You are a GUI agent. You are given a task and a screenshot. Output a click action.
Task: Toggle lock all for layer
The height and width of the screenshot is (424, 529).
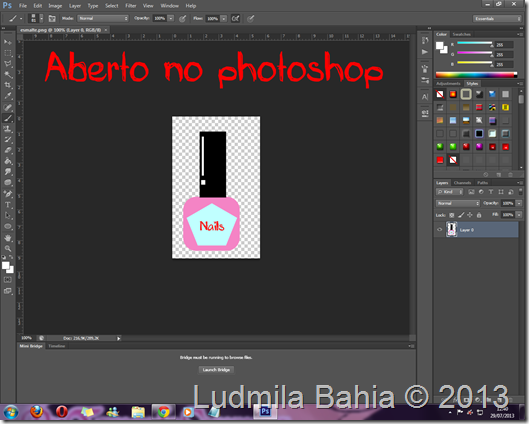(x=479, y=215)
